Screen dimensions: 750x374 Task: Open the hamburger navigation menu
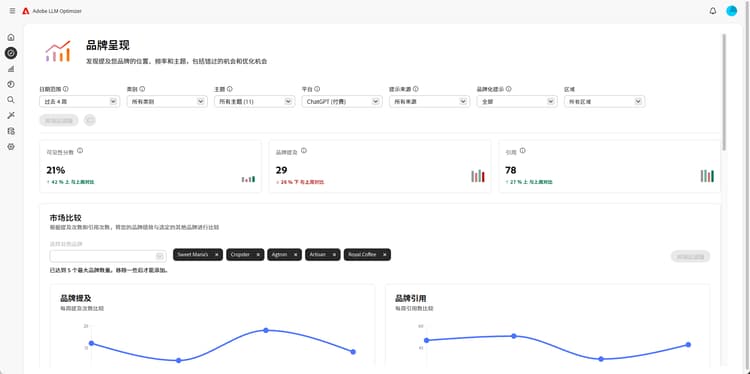pos(12,11)
